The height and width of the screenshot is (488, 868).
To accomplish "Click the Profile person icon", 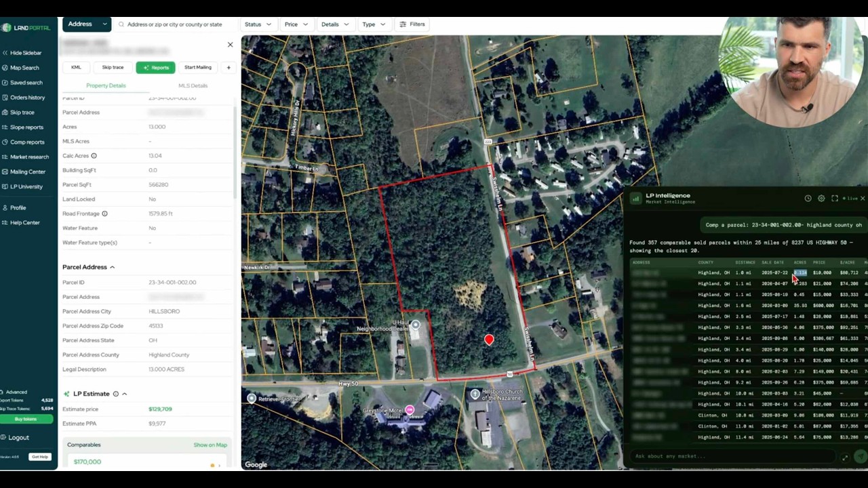I will pos(5,208).
